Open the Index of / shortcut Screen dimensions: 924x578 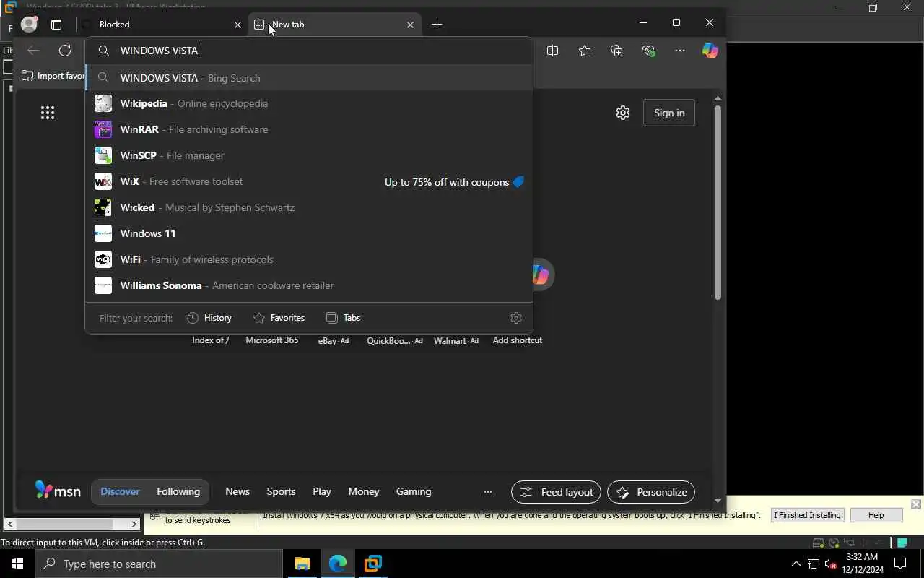coord(211,340)
